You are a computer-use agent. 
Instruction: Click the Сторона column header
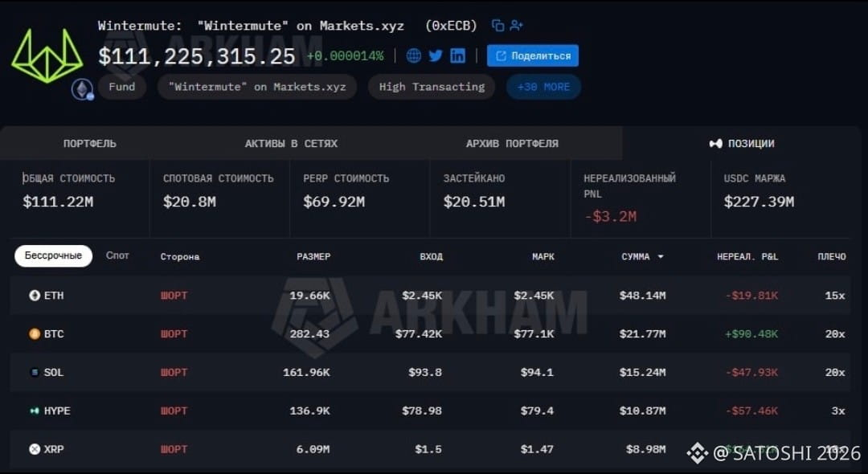point(180,256)
